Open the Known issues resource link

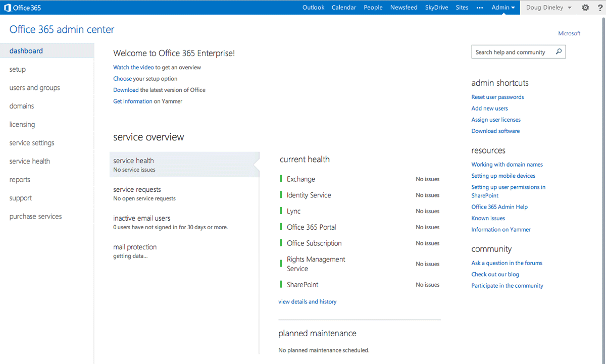488,219
